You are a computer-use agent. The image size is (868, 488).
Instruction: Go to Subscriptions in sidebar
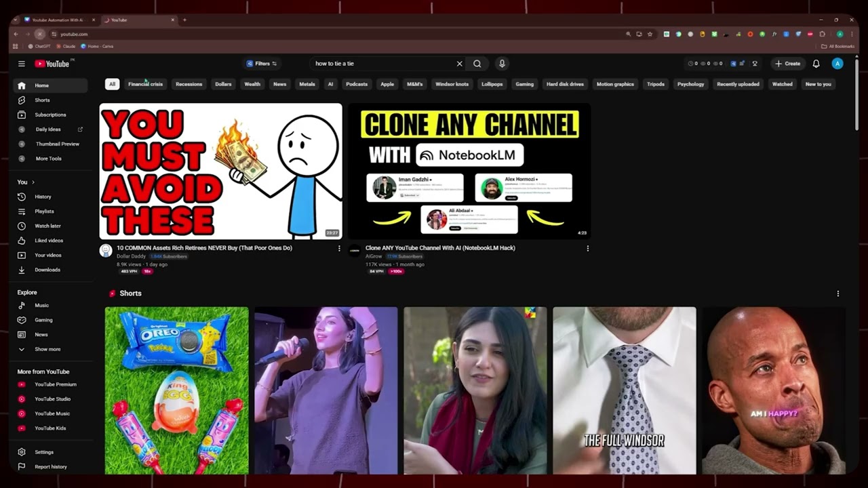click(50, 115)
